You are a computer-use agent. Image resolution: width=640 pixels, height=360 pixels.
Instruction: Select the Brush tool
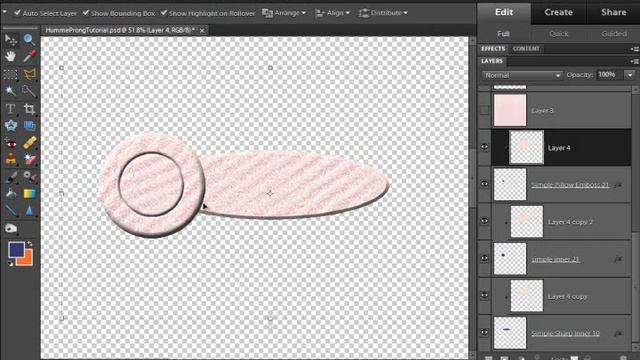click(11, 177)
